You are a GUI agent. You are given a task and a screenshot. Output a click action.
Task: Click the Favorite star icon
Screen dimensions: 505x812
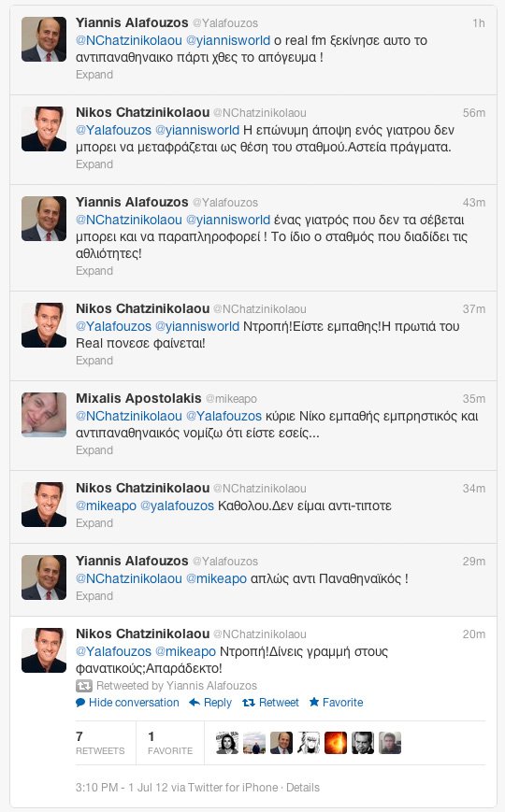pos(313,703)
